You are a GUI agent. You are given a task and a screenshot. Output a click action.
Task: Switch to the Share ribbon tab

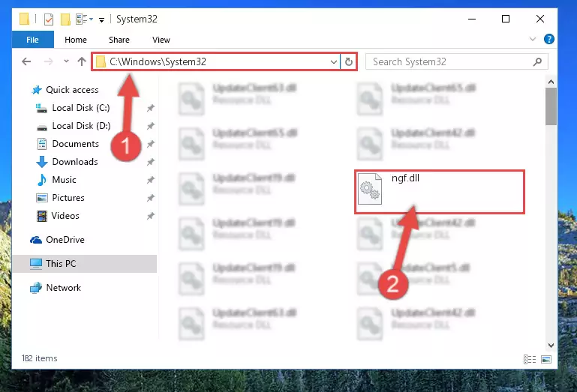pos(119,40)
